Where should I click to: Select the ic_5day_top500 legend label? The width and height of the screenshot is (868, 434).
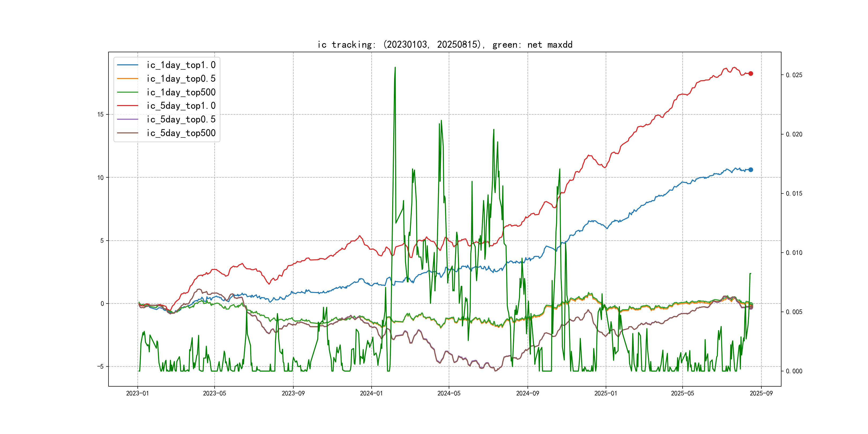pos(181,133)
